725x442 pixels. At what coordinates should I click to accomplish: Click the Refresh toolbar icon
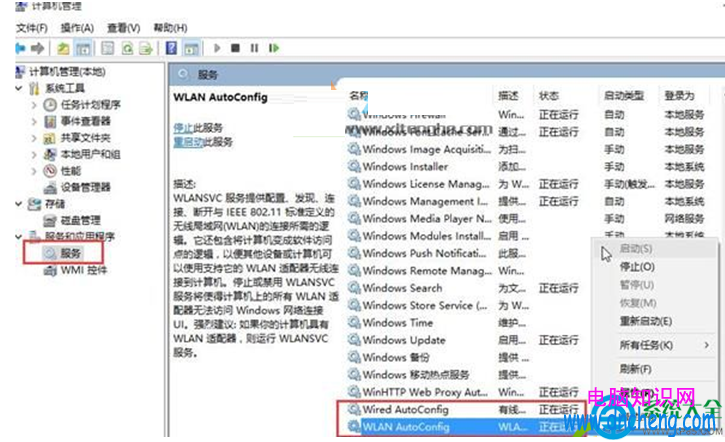pos(127,48)
